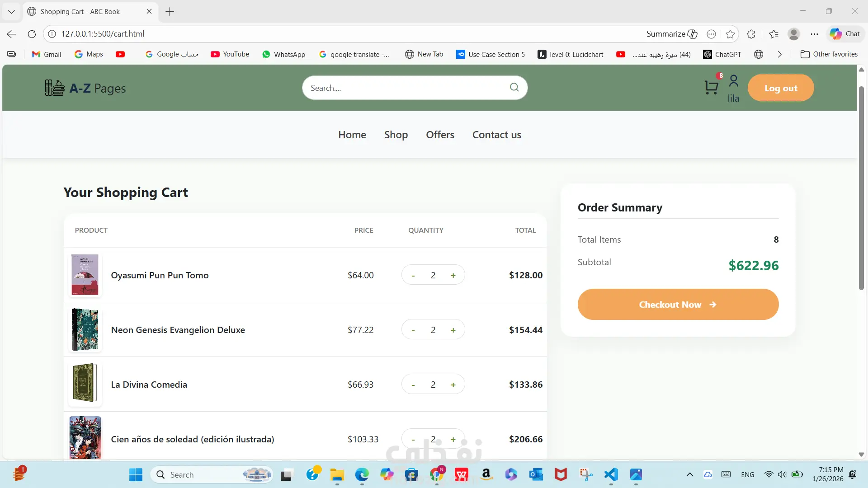Increase quantity of Oyasumi Pun Pun Tomo
The width and height of the screenshot is (868, 488).
tap(453, 276)
